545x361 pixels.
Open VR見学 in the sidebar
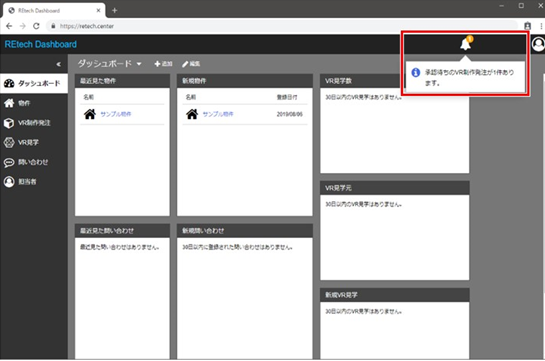(34, 142)
